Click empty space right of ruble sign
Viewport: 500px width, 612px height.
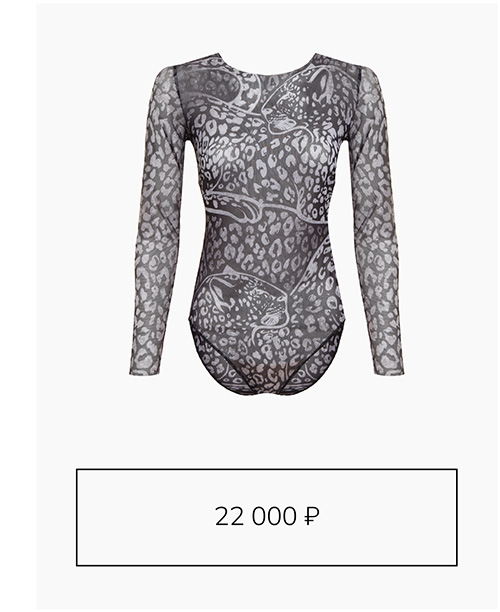click(388, 517)
